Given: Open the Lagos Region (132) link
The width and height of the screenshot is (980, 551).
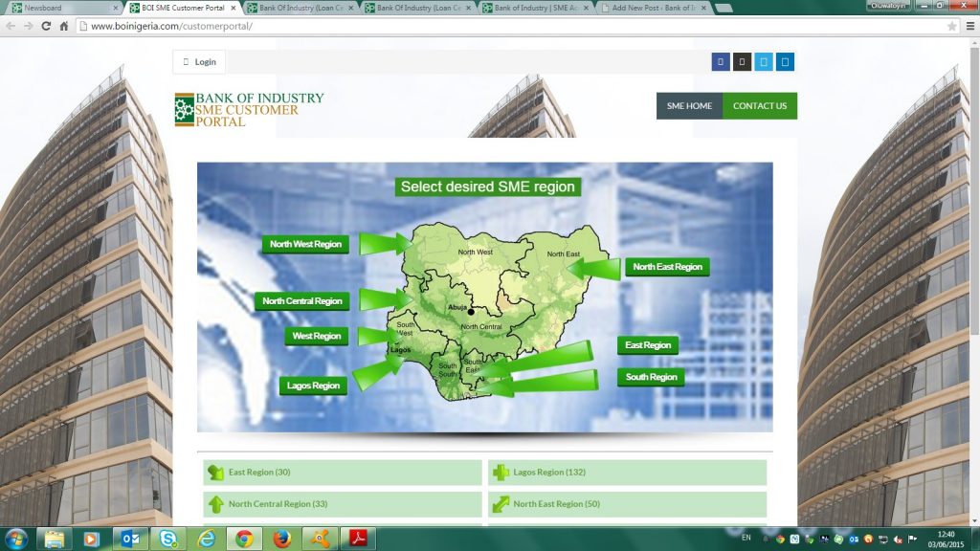Looking at the screenshot, I should point(628,473).
